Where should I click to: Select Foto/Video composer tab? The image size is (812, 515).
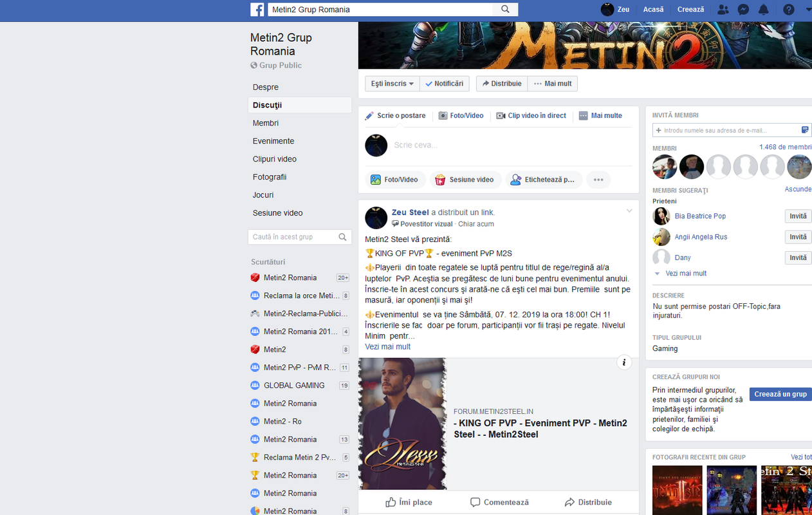pos(461,116)
